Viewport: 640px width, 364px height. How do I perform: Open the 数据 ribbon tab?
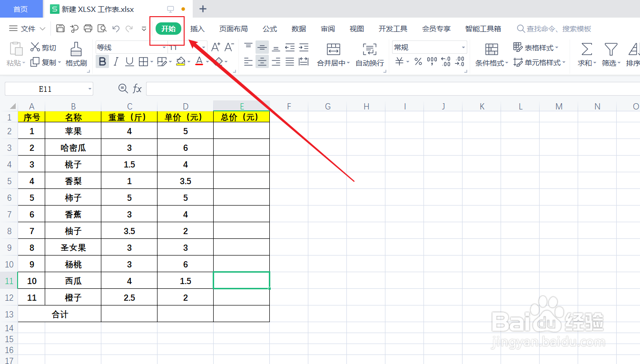[298, 29]
